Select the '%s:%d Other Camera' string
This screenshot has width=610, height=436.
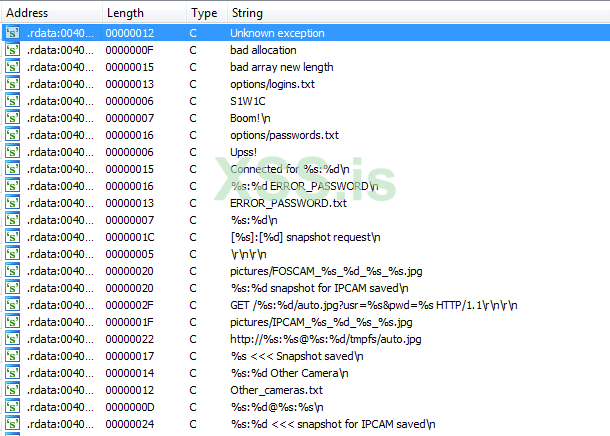point(289,373)
